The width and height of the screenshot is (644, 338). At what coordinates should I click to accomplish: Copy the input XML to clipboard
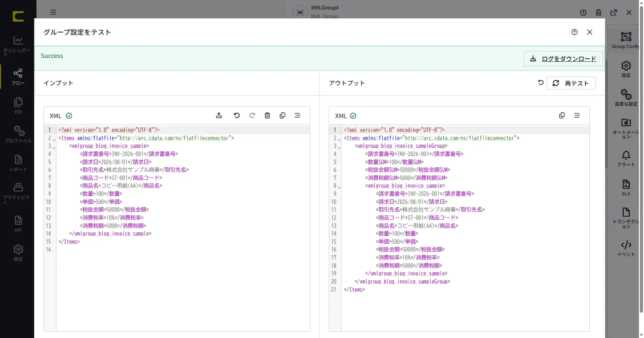click(282, 116)
